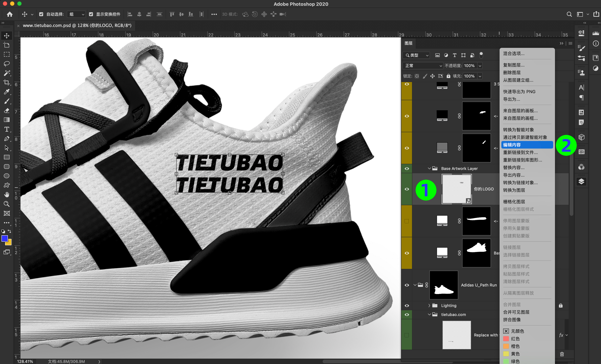Select the Path Selection tool

coord(7,148)
